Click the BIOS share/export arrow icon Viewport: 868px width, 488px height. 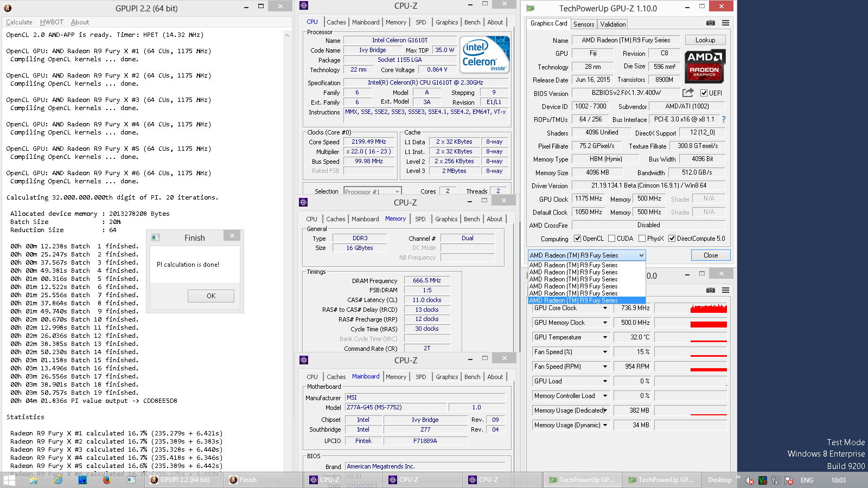(x=688, y=93)
